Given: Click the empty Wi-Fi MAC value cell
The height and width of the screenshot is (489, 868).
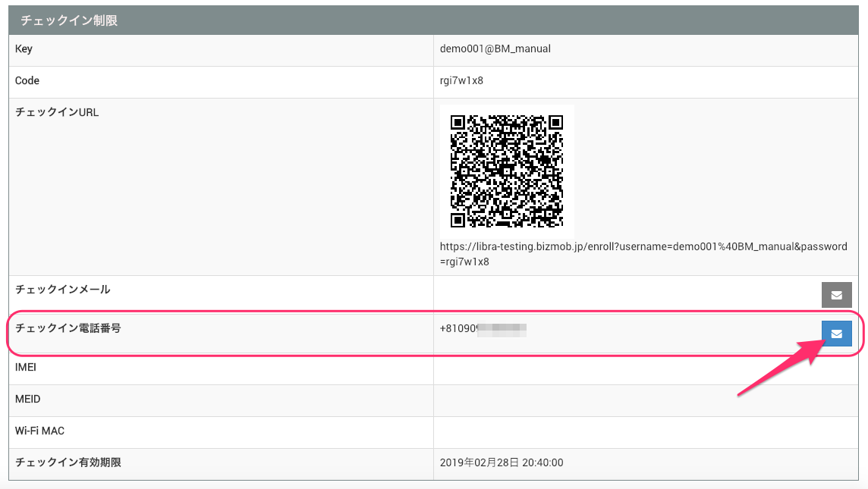Looking at the screenshot, I should point(645,431).
